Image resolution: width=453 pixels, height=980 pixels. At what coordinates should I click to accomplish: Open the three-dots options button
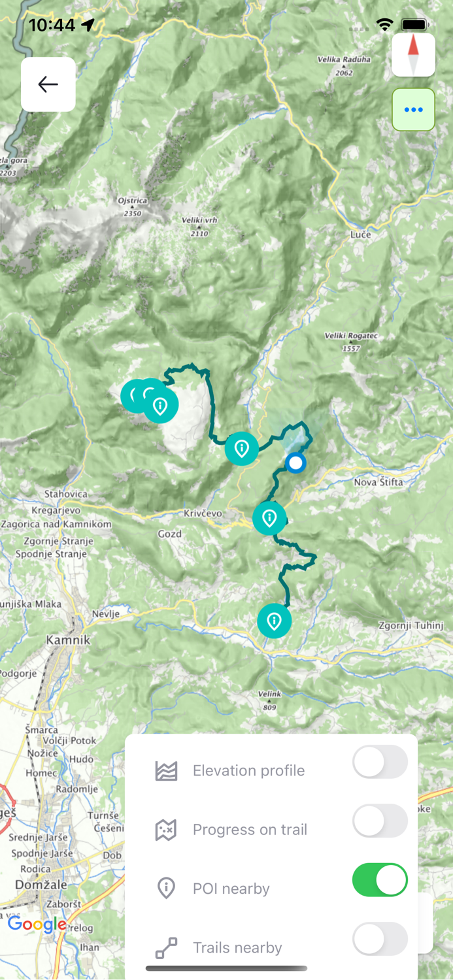click(x=413, y=110)
